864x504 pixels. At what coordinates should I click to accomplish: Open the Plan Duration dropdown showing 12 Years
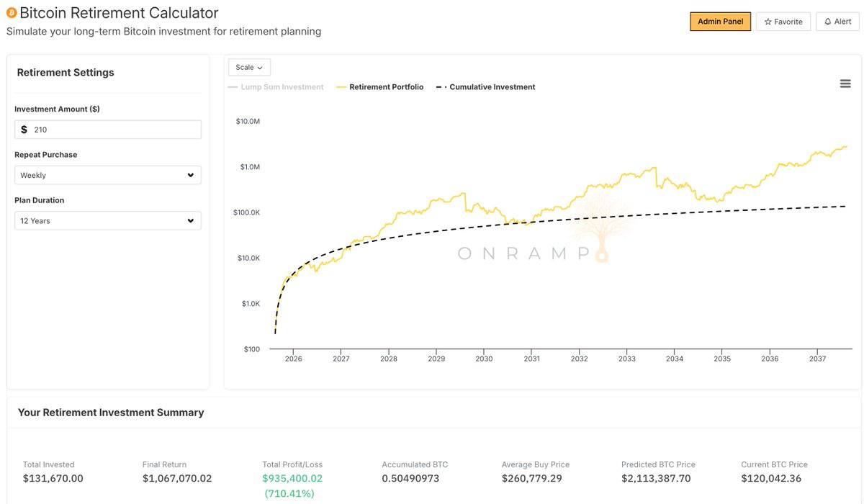(107, 220)
